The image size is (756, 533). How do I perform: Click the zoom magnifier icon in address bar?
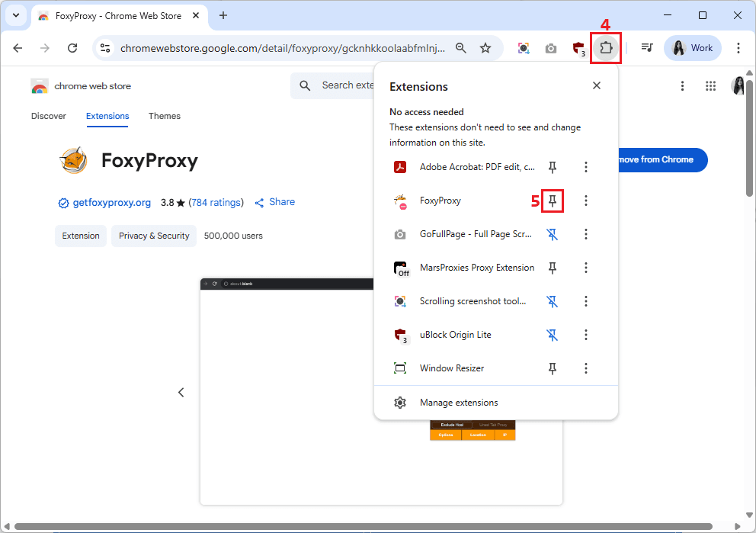coord(461,48)
